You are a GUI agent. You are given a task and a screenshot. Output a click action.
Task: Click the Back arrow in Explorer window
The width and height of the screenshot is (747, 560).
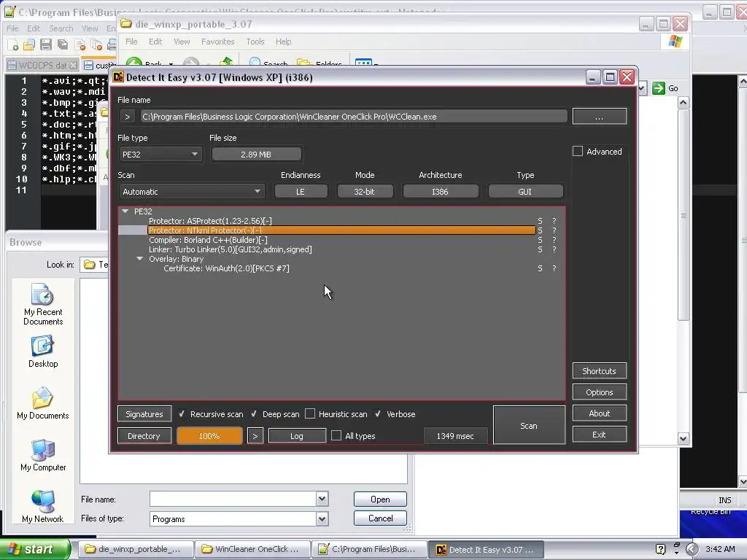134,63
